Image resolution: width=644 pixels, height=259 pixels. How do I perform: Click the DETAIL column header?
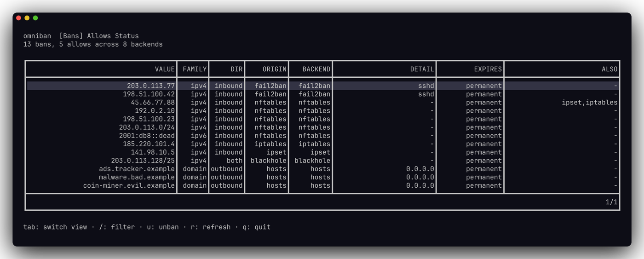click(422, 69)
